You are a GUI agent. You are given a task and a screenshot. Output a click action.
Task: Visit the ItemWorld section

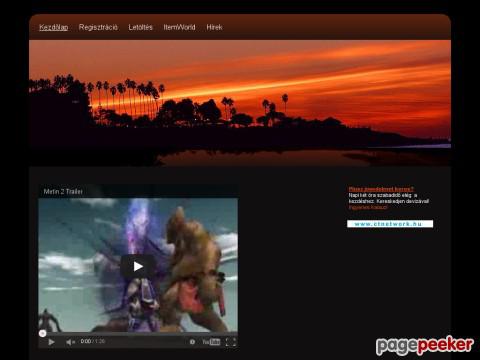[x=179, y=27]
